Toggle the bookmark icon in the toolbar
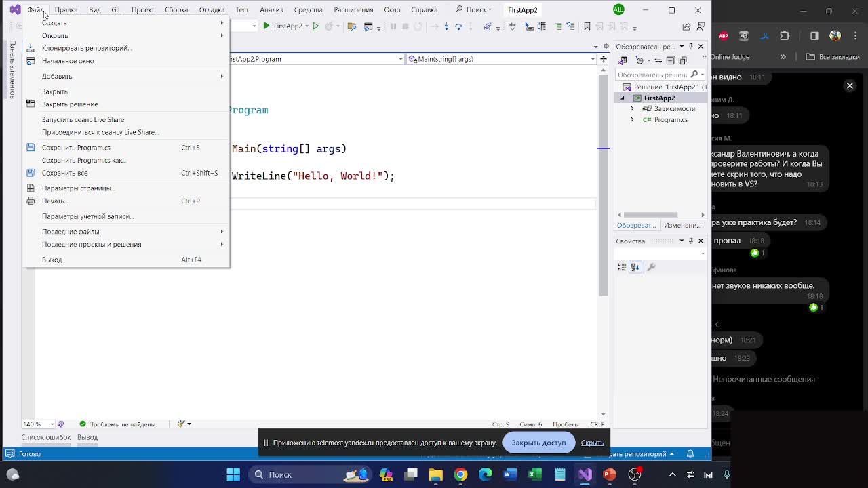The height and width of the screenshot is (488, 868). pyautogui.click(x=587, y=26)
